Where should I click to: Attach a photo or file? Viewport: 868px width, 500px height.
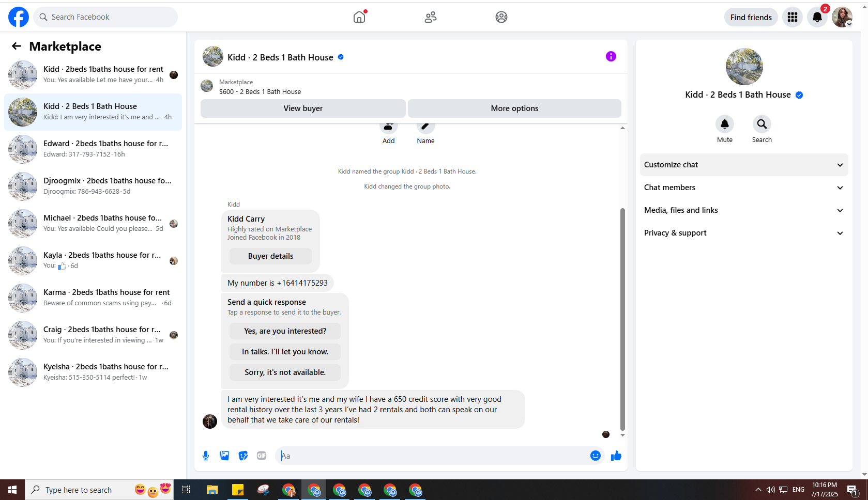[224, 456]
